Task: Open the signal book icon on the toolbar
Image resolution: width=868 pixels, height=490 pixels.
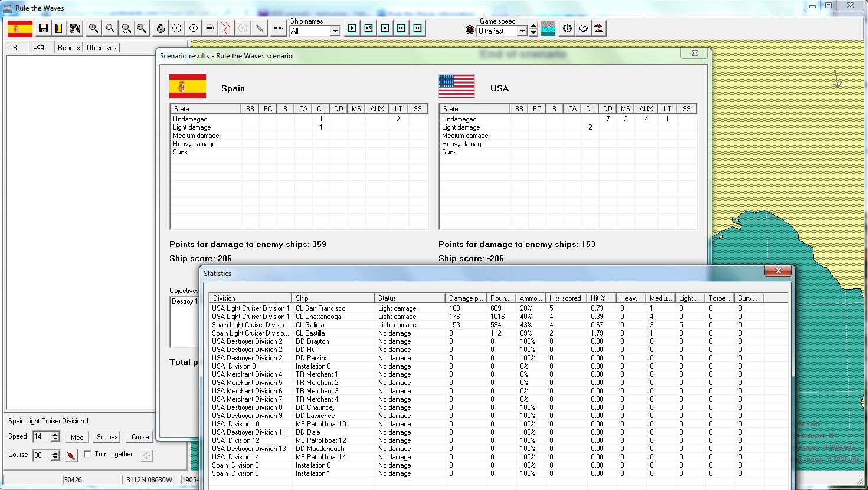Action: [582, 28]
